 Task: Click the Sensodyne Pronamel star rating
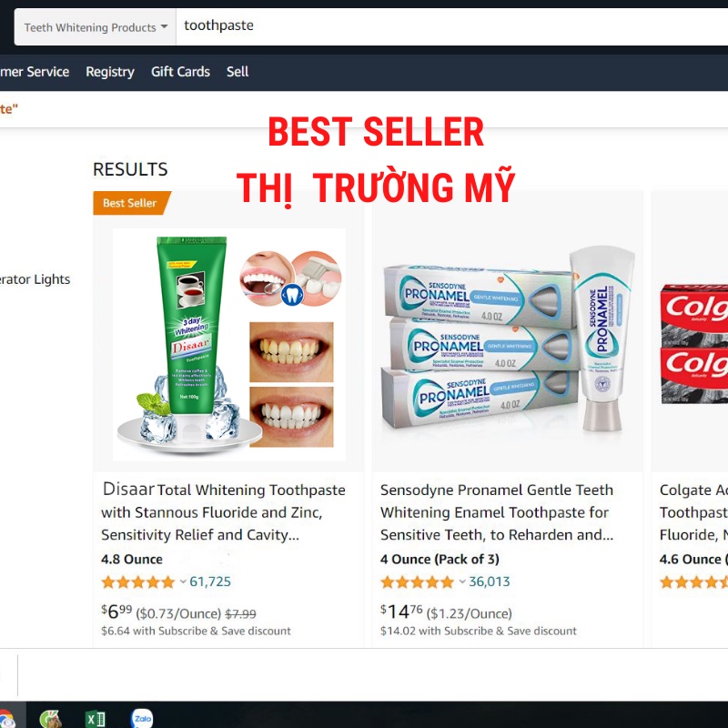[x=417, y=581]
